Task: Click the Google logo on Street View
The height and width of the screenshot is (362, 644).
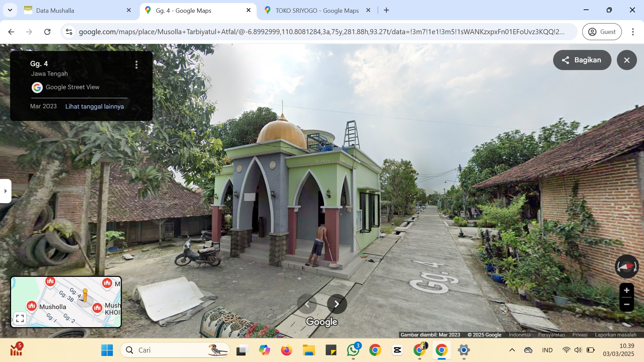Action: pyautogui.click(x=321, y=322)
